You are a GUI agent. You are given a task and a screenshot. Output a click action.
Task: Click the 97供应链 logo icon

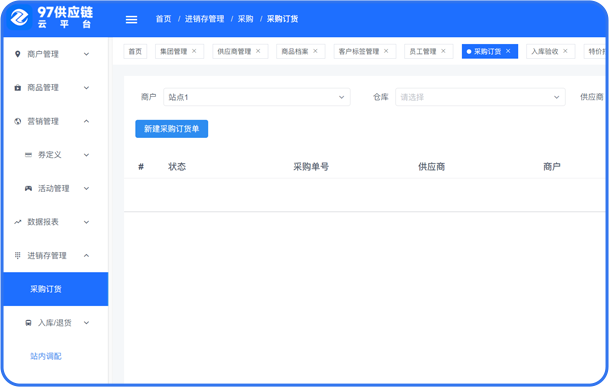tap(20, 18)
